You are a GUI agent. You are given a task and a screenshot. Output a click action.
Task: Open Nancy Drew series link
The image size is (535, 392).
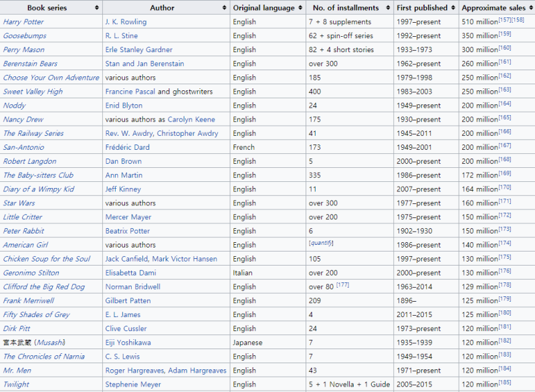point(23,120)
